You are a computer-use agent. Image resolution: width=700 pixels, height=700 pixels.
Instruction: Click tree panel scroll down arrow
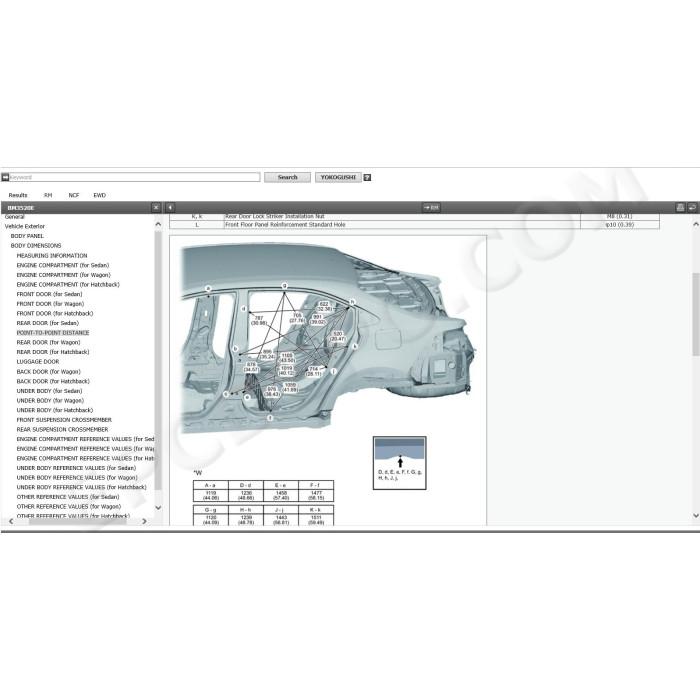tap(158, 508)
